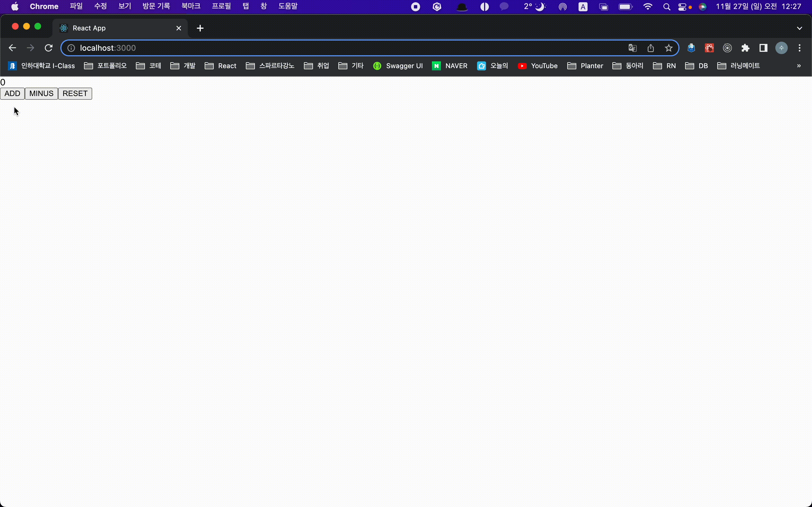Click the page reload icon
Viewport: 812px width, 507px height.
click(49, 48)
